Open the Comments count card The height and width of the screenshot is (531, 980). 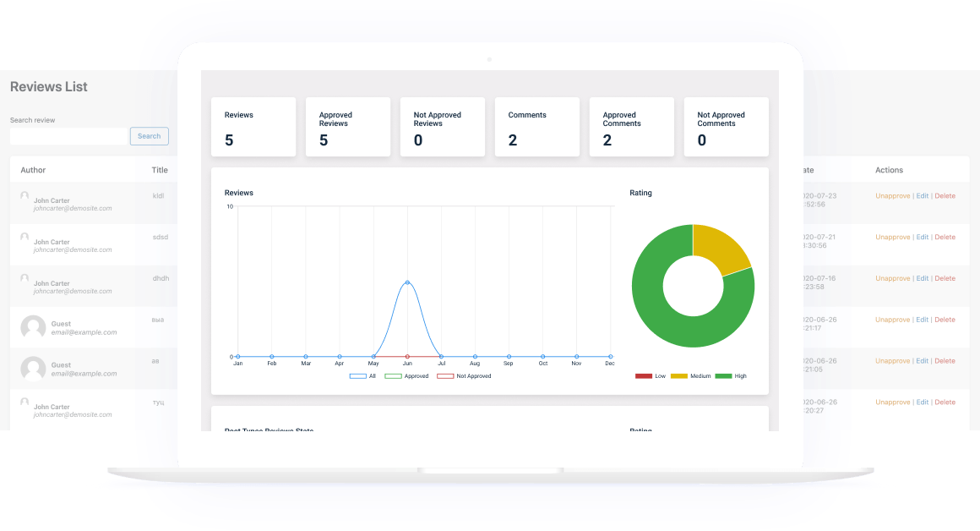(x=536, y=127)
